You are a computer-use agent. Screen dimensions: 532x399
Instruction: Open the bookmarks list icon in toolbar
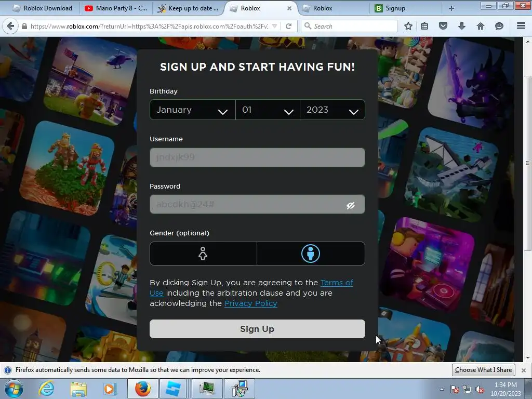pyautogui.click(x=424, y=26)
